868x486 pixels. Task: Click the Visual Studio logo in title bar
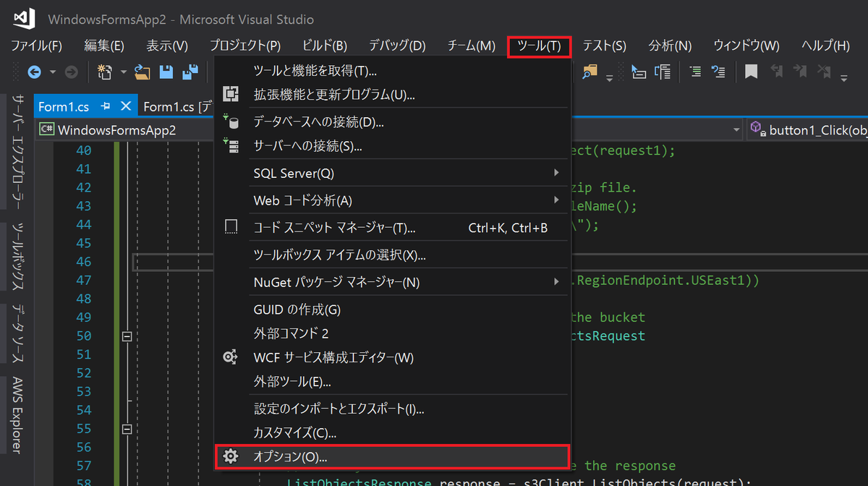pos(24,18)
